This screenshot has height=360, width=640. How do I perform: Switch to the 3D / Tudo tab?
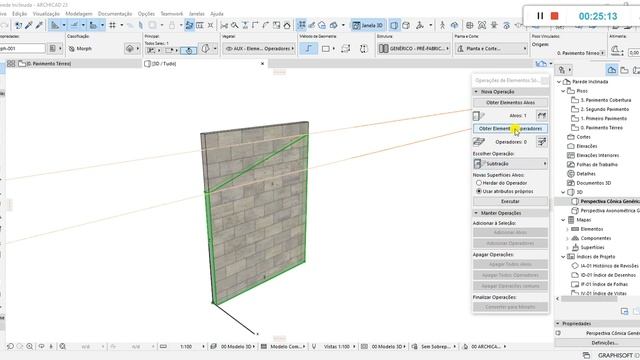(x=206, y=64)
